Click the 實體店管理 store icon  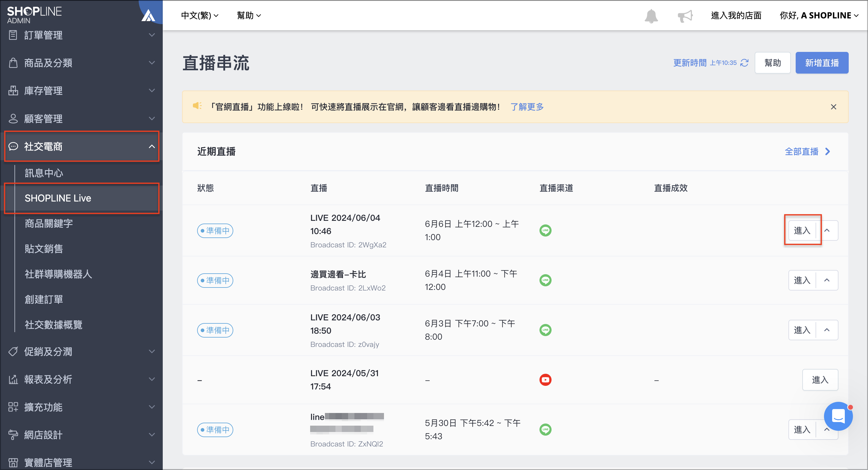click(13, 462)
